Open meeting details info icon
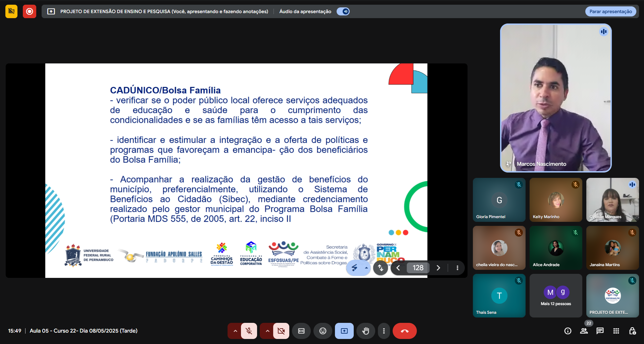The height and width of the screenshot is (344, 644). click(568, 331)
